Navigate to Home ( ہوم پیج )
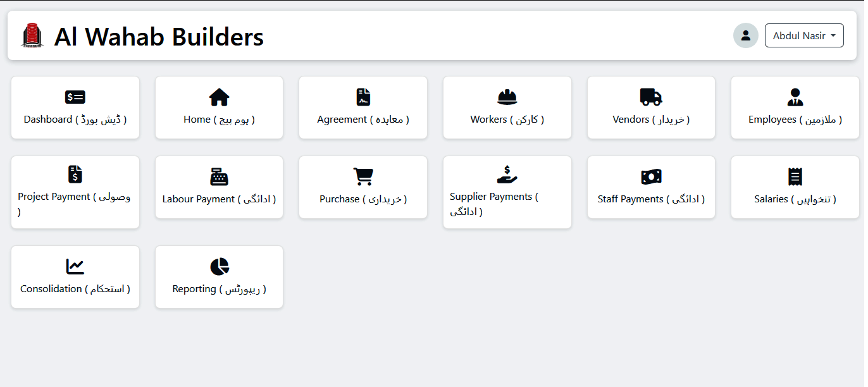Screen dimensions: 868x387 pos(219,107)
